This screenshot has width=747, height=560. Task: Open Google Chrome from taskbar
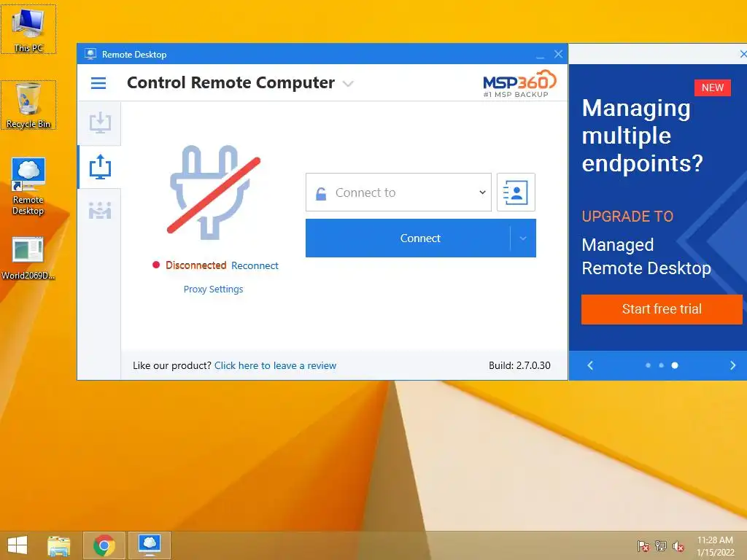[104, 545]
